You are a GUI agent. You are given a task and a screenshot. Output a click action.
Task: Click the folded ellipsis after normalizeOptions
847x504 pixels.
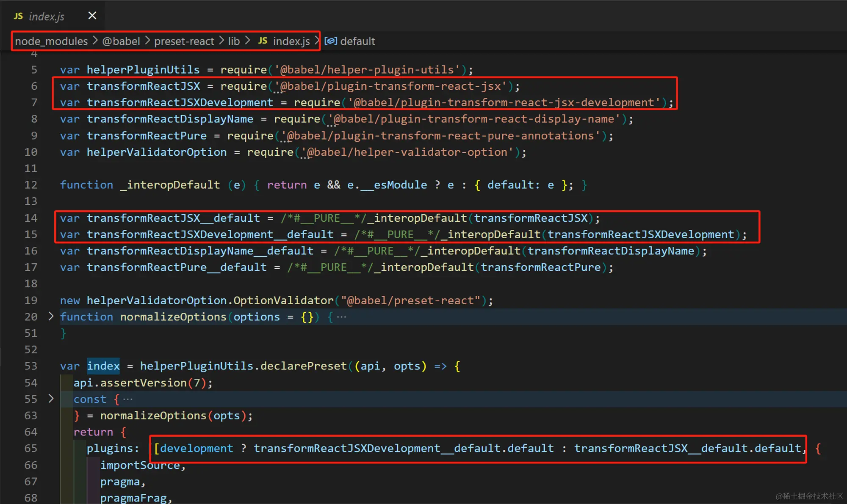coord(341,317)
